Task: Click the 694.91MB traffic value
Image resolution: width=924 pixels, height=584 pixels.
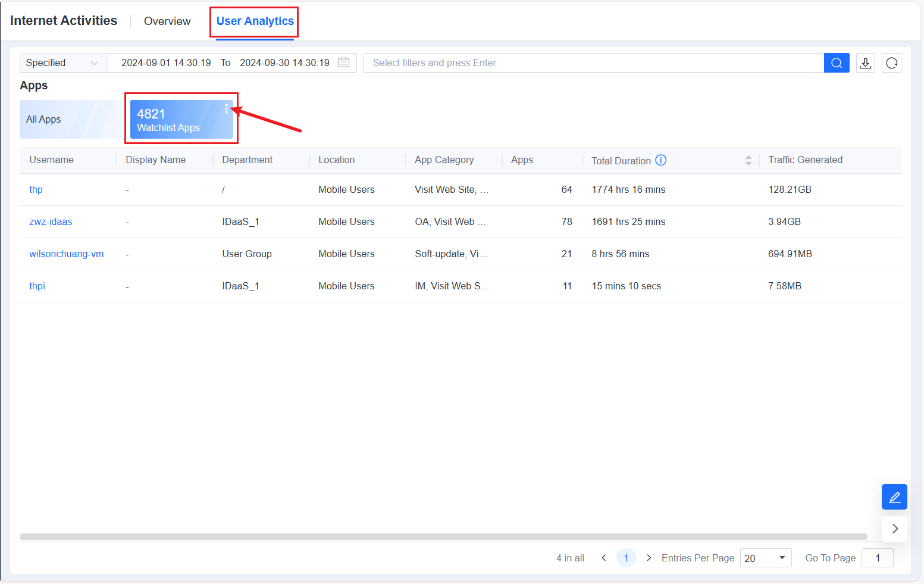Action: (790, 254)
